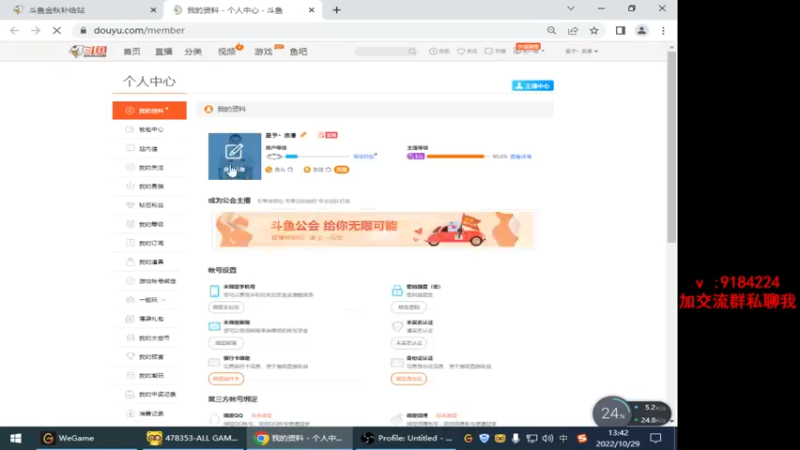Image resolution: width=800 pixels, height=450 pixels.
Task: Click the blue 主播中心 button
Action: pyautogui.click(x=533, y=86)
